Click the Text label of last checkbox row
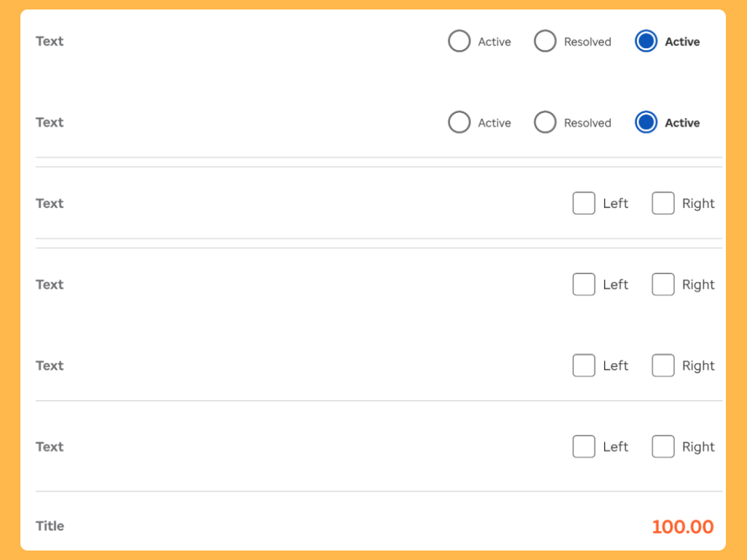Image resolution: width=747 pixels, height=560 pixels. (x=50, y=446)
